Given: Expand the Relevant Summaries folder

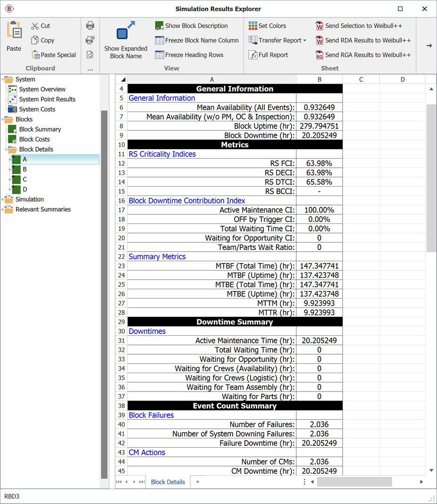Looking at the screenshot, I should [3, 209].
